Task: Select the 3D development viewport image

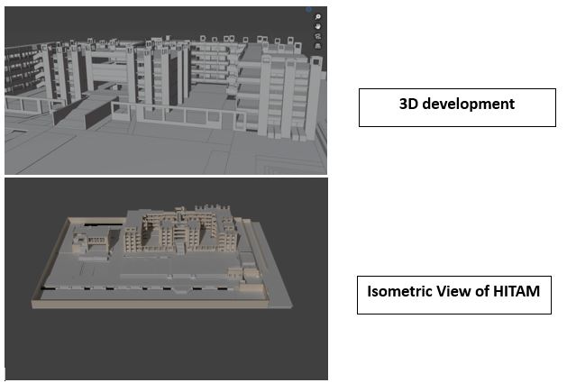Action: pos(166,90)
